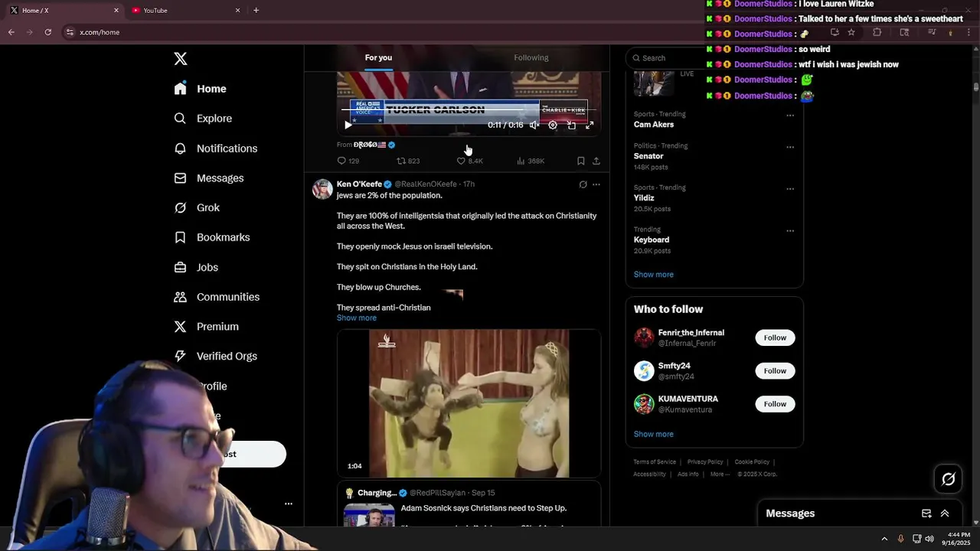This screenshot has width=980, height=551.
Task: Reply to the video post with 129 replies
Action: click(348, 161)
